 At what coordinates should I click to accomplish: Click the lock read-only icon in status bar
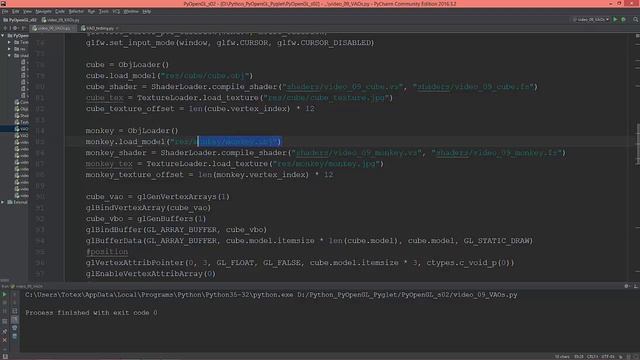click(621, 357)
